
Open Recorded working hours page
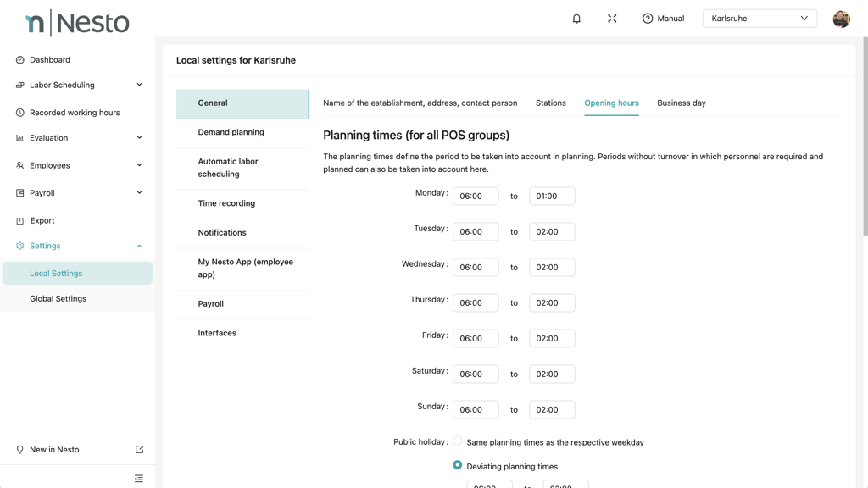pos(75,113)
